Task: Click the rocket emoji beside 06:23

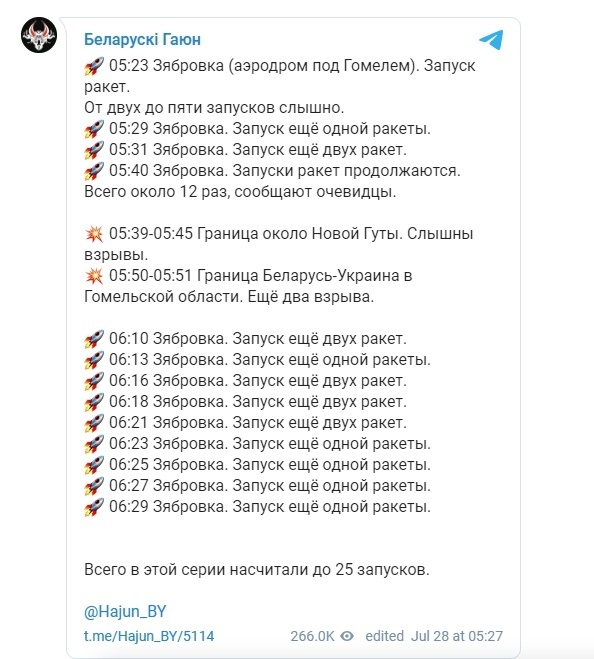Action: click(x=94, y=444)
